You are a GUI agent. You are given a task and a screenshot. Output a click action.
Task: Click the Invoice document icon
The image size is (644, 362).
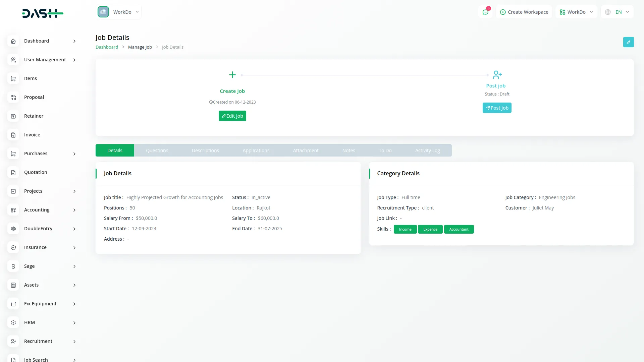coord(13,135)
